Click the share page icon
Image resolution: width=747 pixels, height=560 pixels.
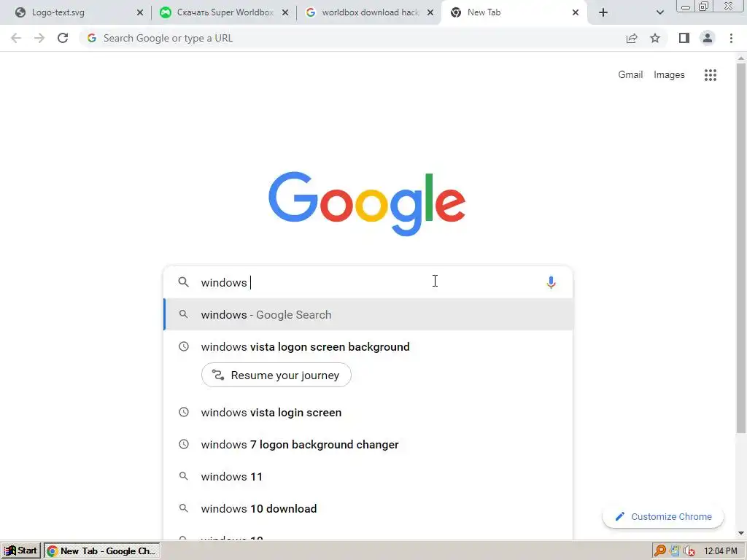tap(632, 38)
